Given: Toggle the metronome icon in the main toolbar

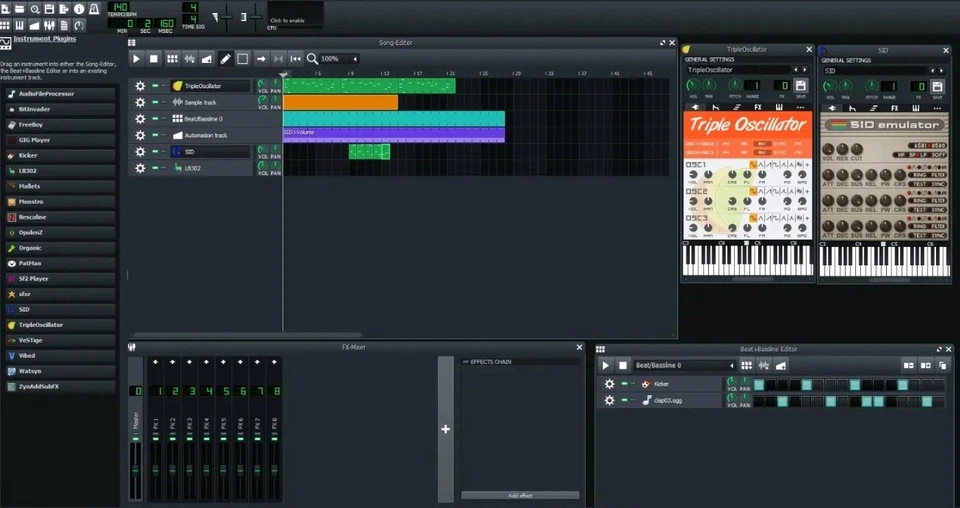Looking at the screenshot, I should 94,9.
